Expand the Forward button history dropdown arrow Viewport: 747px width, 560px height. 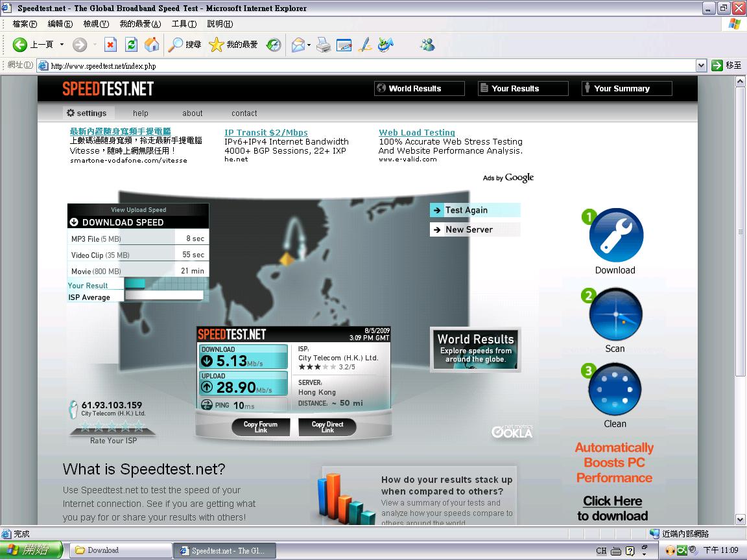[95, 45]
